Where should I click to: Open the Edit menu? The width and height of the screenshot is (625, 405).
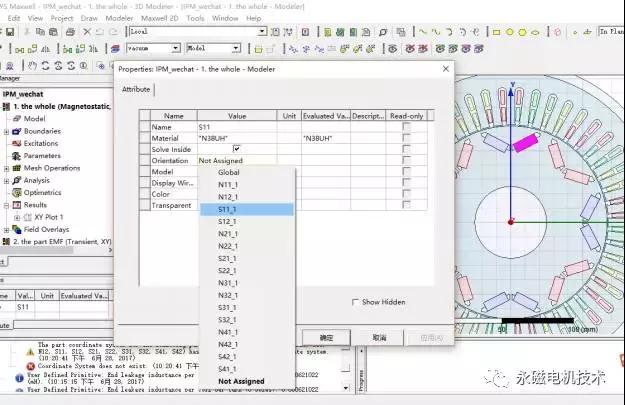pyautogui.click(x=14, y=18)
